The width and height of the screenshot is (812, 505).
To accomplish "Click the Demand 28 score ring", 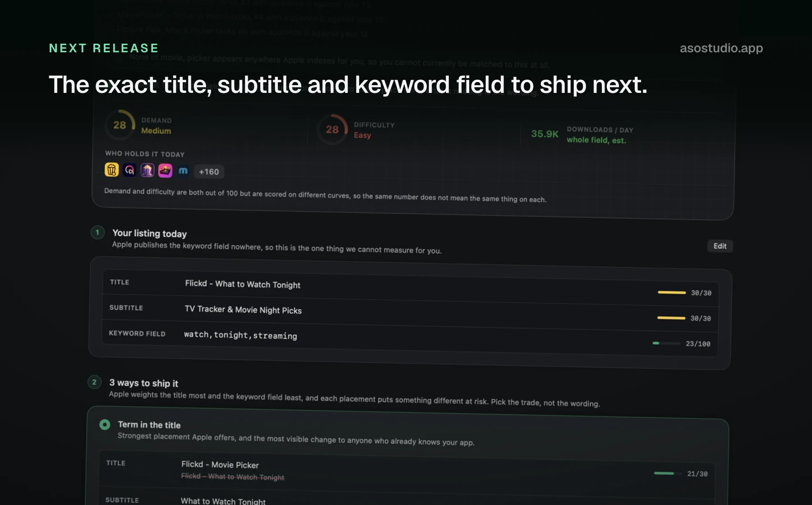I will tap(120, 125).
